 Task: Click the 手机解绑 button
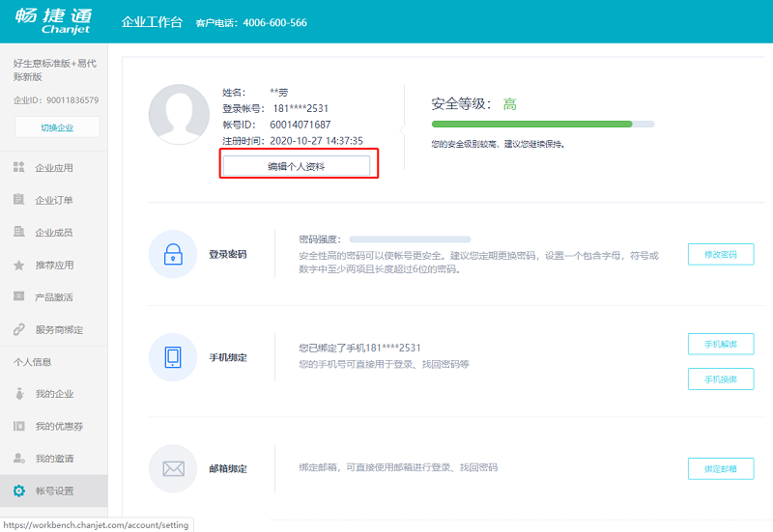click(721, 344)
